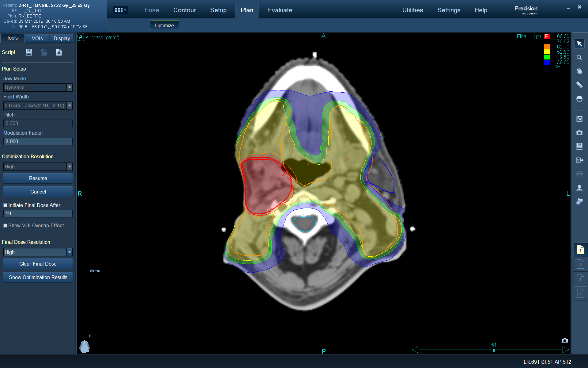Viewport: 588px width, 368px height.
Task: Open the Evaluate tab
Action: 280,10
